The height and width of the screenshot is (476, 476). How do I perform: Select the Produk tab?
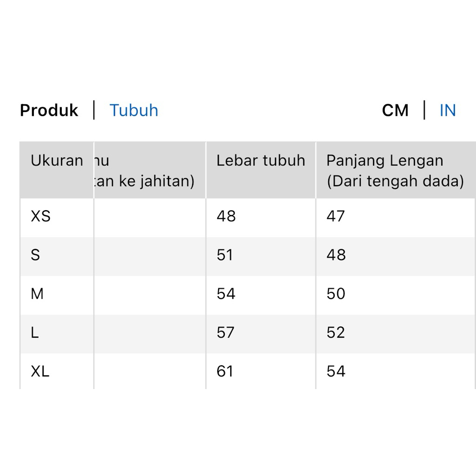49,110
